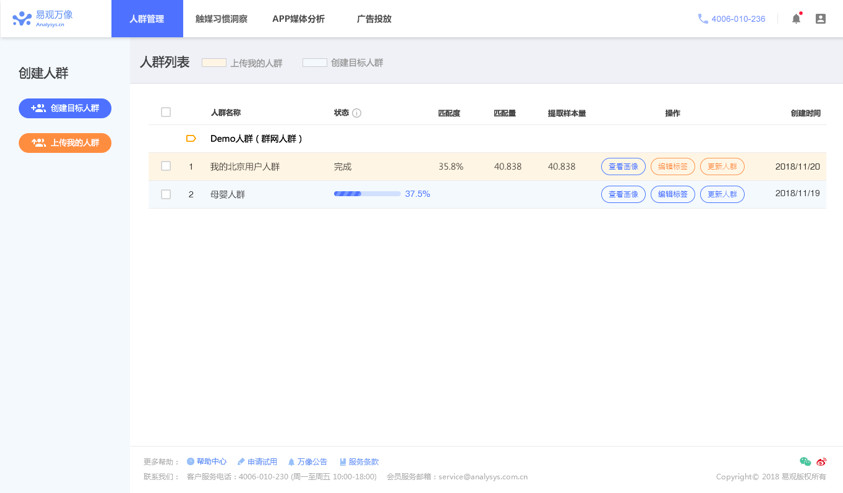Click the 易观万像 logo
The width and height of the screenshot is (843, 493).
click(42, 18)
